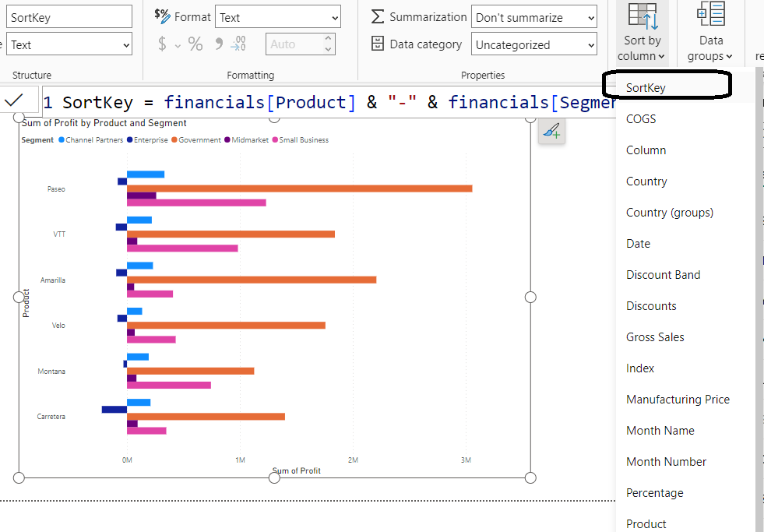Open the Sort by column button
764x532 pixels.
642,32
